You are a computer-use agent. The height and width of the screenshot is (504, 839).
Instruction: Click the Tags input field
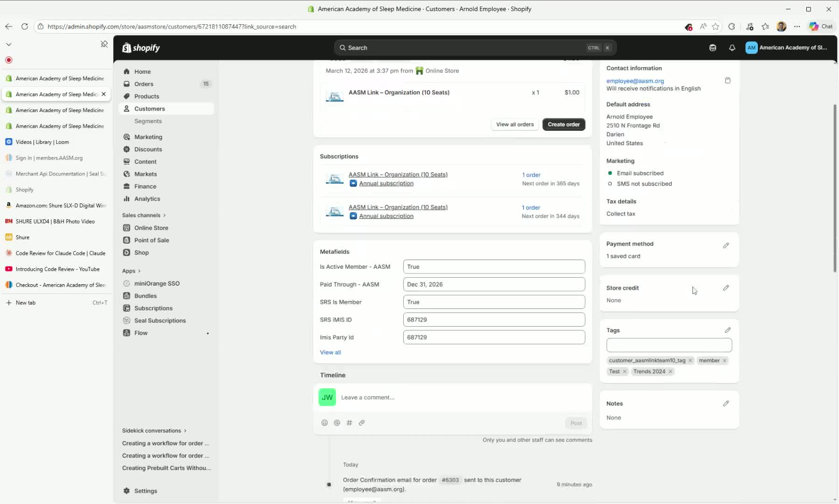669,345
